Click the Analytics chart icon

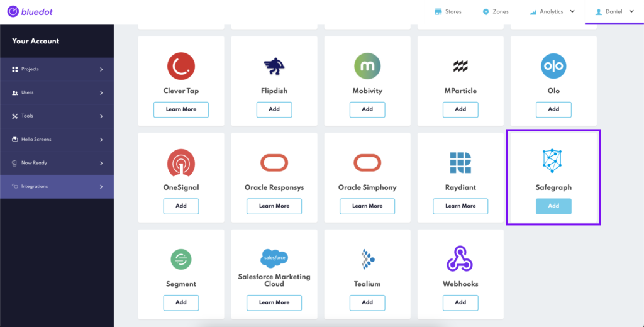point(533,12)
